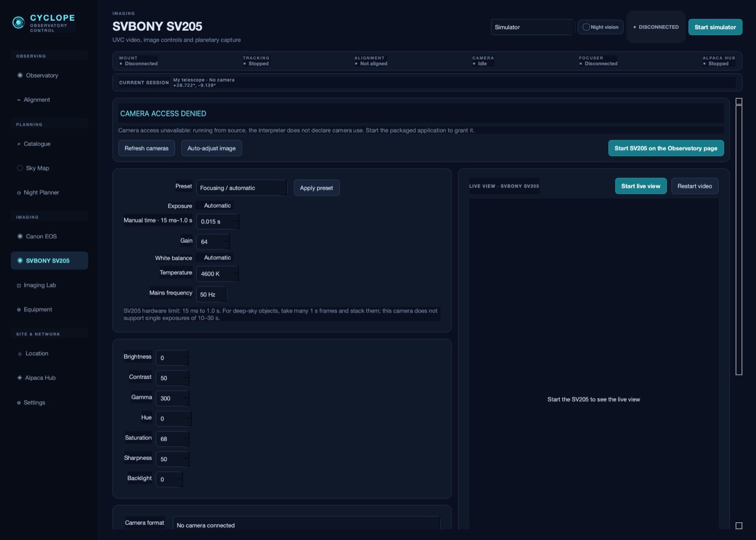The image size is (756, 540).
Task: Click Refresh cameras
Action: (x=147, y=148)
